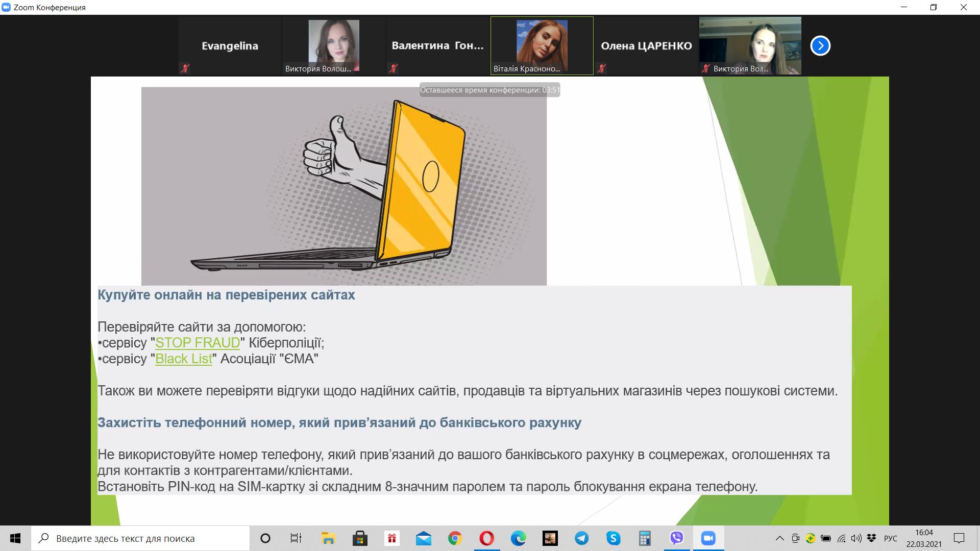
Task: Open the Black List link
Action: point(183,359)
